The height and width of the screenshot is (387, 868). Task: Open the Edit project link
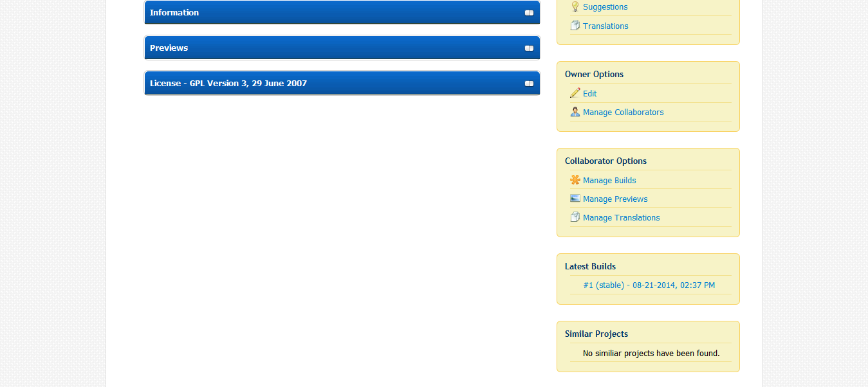[590, 94]
